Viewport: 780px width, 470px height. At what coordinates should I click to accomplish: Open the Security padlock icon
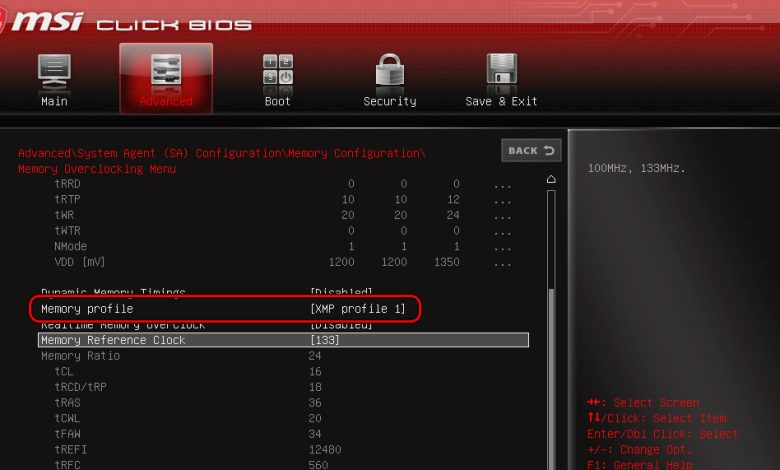coord(390,70)
